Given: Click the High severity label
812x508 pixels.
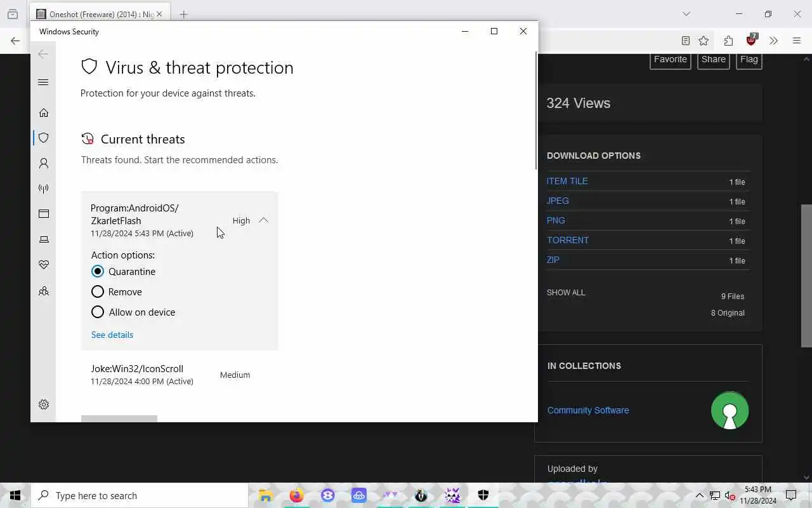Looking at the screenshot, I should point(241,220).
